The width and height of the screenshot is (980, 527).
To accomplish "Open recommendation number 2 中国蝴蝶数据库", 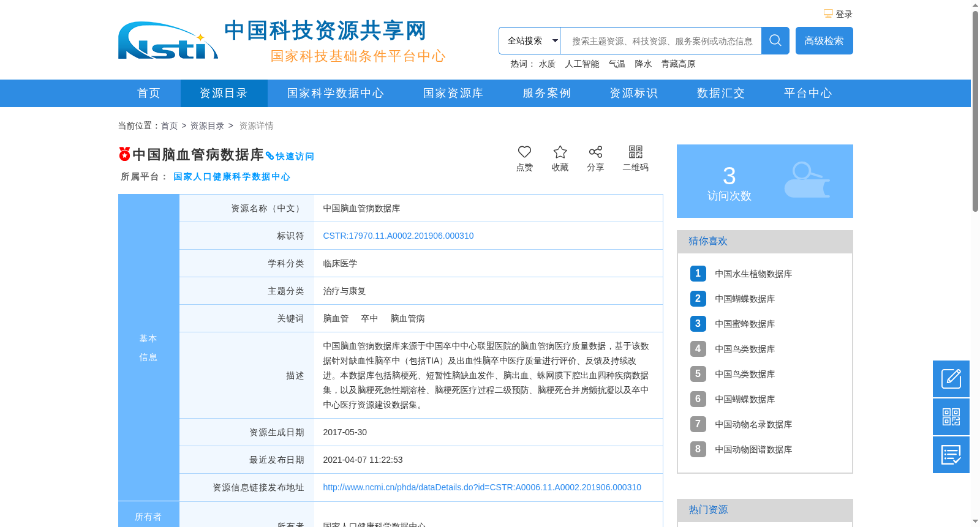I will coord(745,299).
